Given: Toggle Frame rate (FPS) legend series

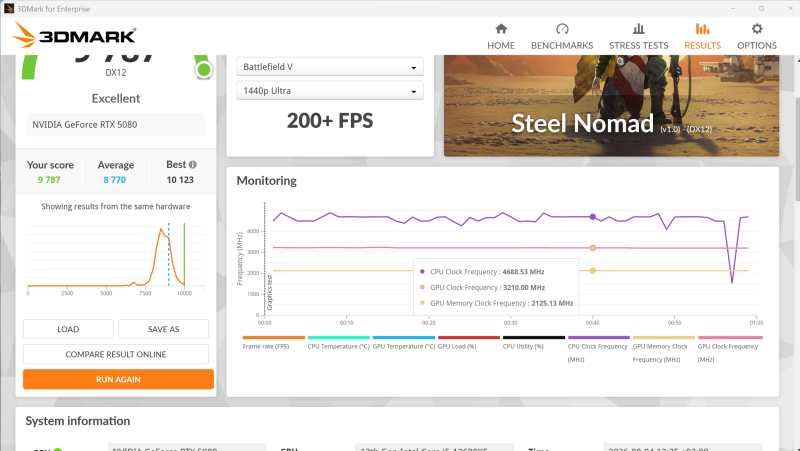Looking at the screenshot, I should click(273, 343).
